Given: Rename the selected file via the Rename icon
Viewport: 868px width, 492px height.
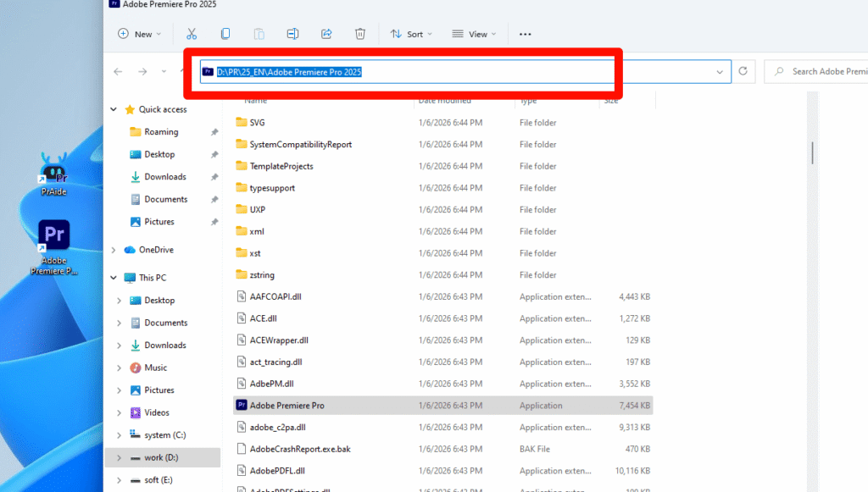Looking at the screenshot, I should click(292, 34).
